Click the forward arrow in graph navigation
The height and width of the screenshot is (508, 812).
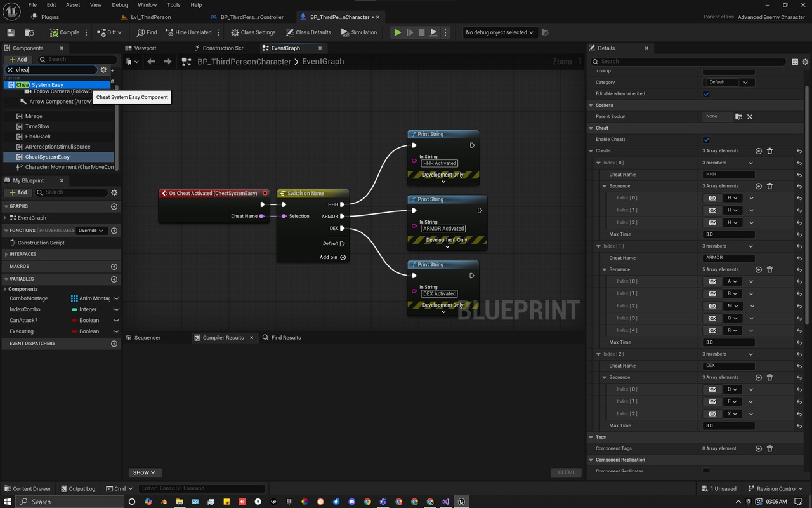[167, 62]
